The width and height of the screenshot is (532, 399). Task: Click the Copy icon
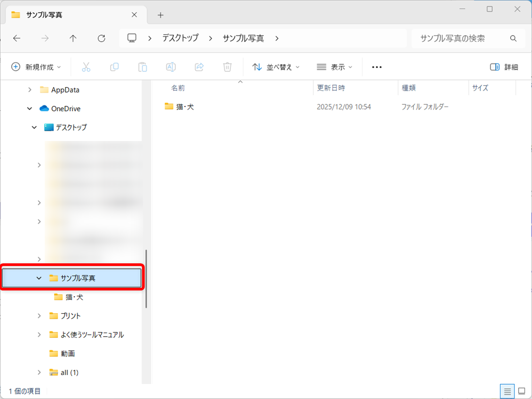click(x=114, y=66)
